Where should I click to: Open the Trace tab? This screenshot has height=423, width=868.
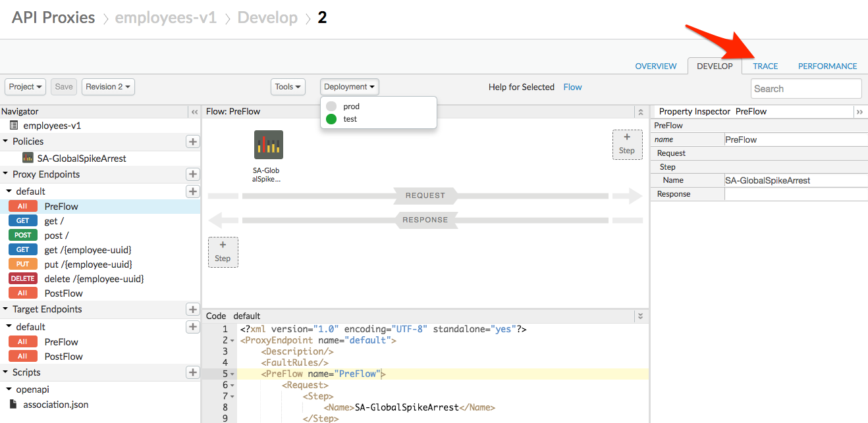point(765,66)
